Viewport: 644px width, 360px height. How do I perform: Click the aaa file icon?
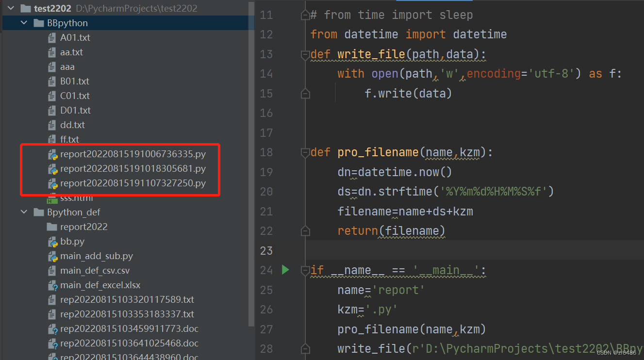tap(52, 66)
